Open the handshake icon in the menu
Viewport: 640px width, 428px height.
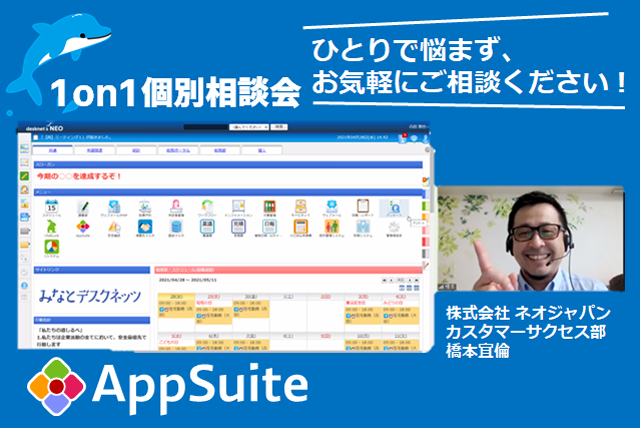145,226
